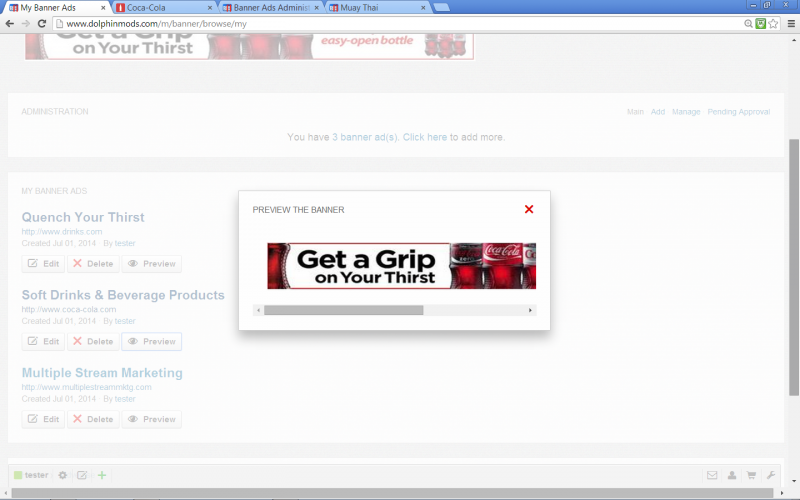Image resolution: width=800 pixels, height=500 pixels.
Task: Open the mail envelope icon in bottom toolbar
Action: tap(712, 475)
